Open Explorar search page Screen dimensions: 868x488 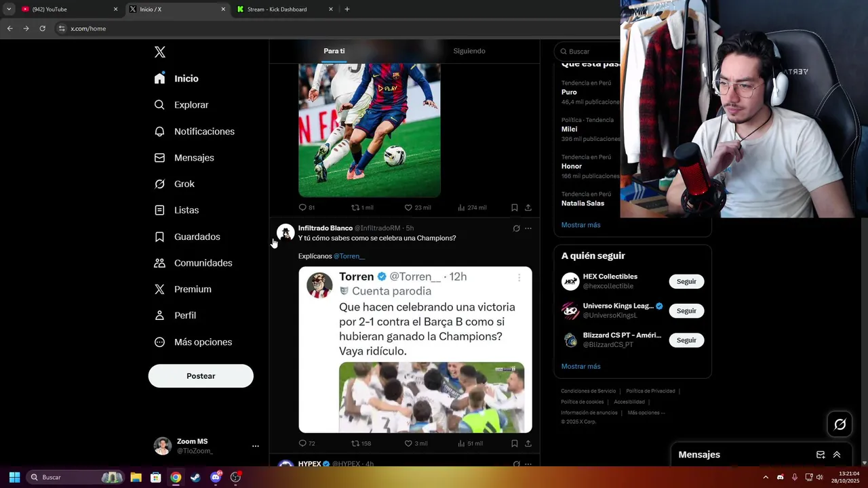click(x=181, y=105)
